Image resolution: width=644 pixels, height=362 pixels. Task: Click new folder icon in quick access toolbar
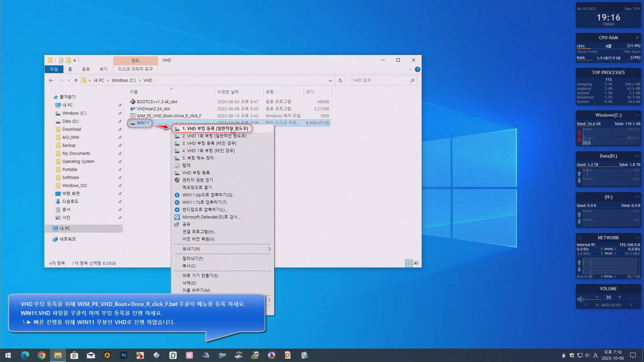(68, 60)
